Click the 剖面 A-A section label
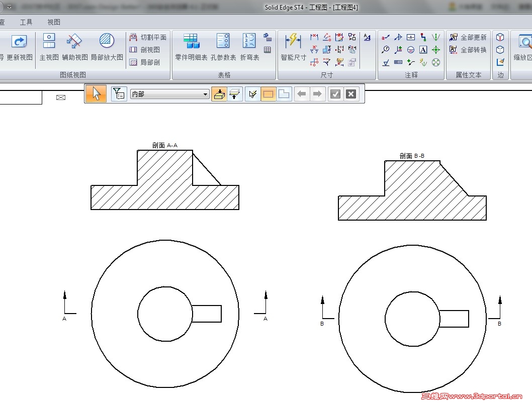Viewport: 532px width, 403px height. coord(164,145)
